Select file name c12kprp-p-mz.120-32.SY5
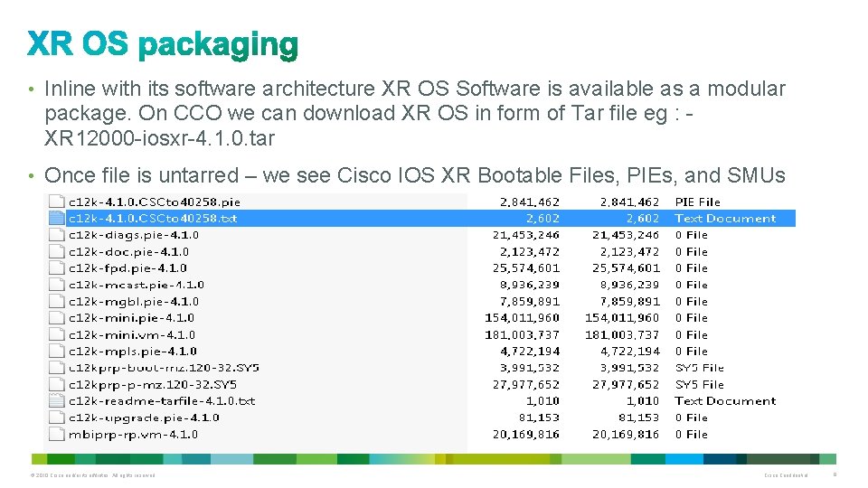Image resolution: width=868 pixels, height=488 pixels. [x=153, y=385]
